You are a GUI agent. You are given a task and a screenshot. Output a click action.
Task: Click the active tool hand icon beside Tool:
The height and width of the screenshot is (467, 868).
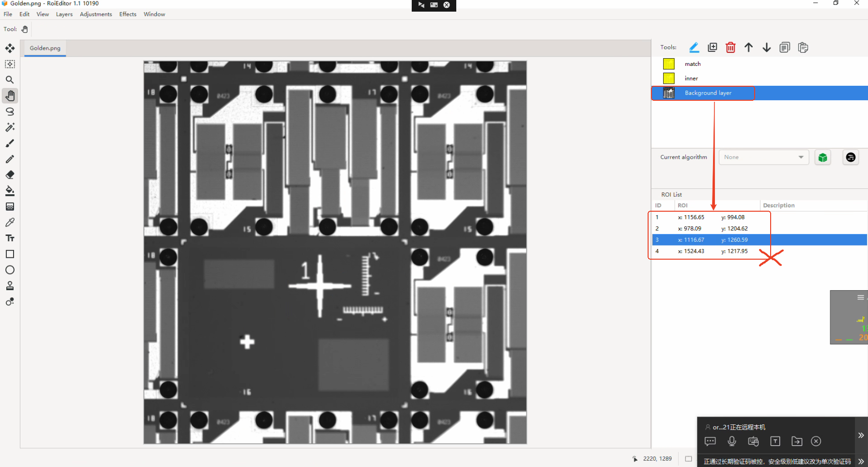pos(25,29)
